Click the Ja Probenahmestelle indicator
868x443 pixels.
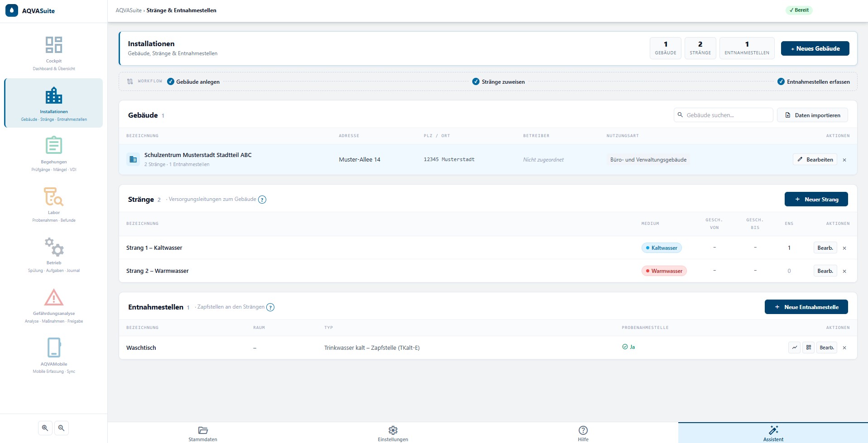[628, 347]
